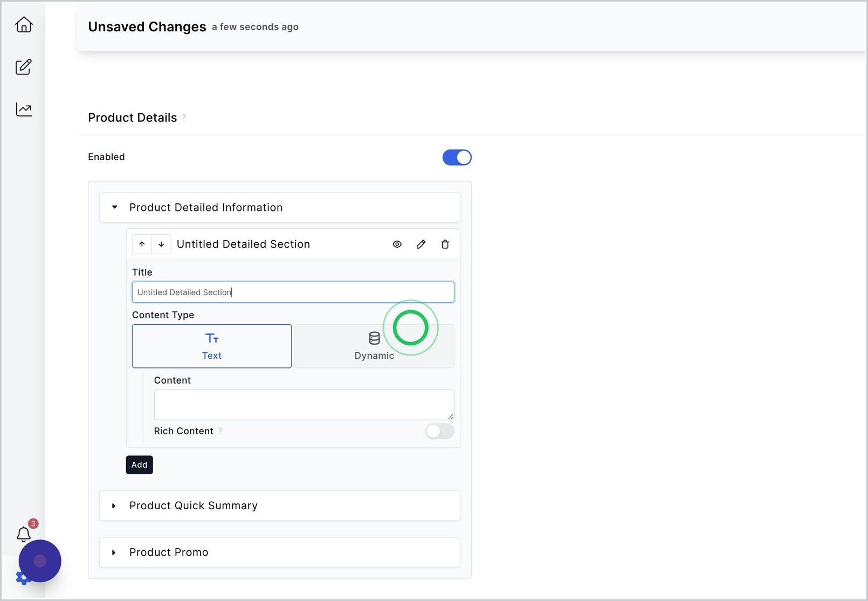Screen dimensions: 868x601
Task: Click the Unsaved Changes heading
Action: (x=147, y=27)
